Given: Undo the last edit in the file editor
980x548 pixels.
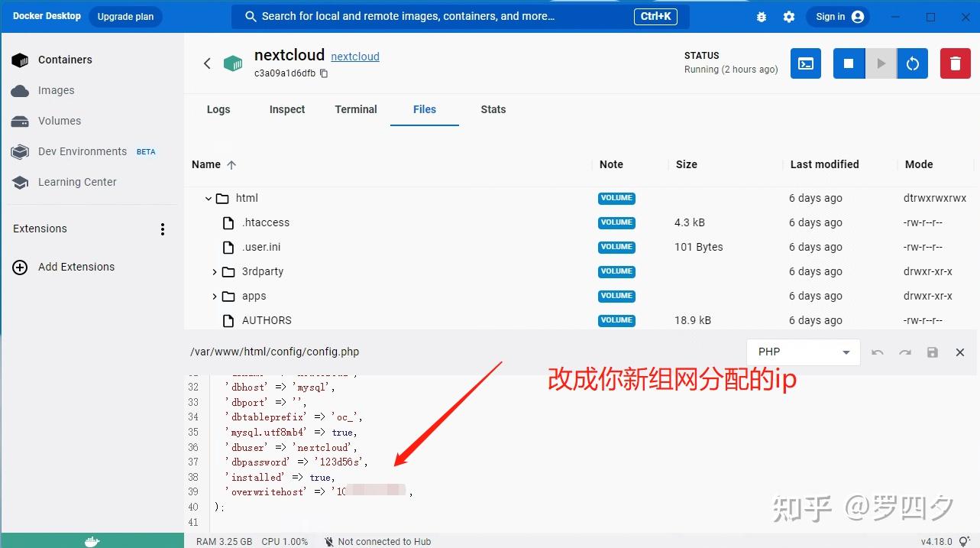Looking at the screenshot, I should click(x=877, y=352).
